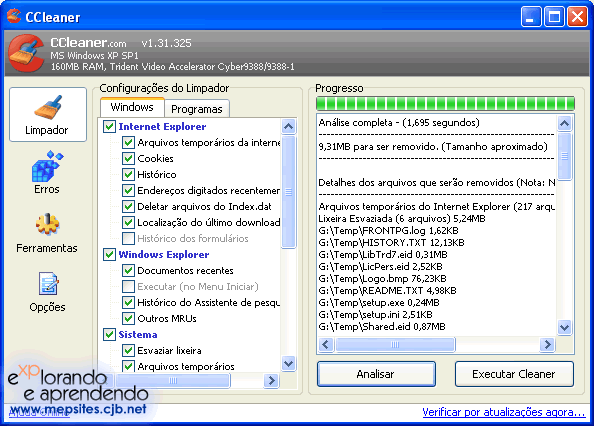Click options list horizontal scrollbar thumb
The height and width of the screenshot is (426, 594).
(x=173, y=380)
